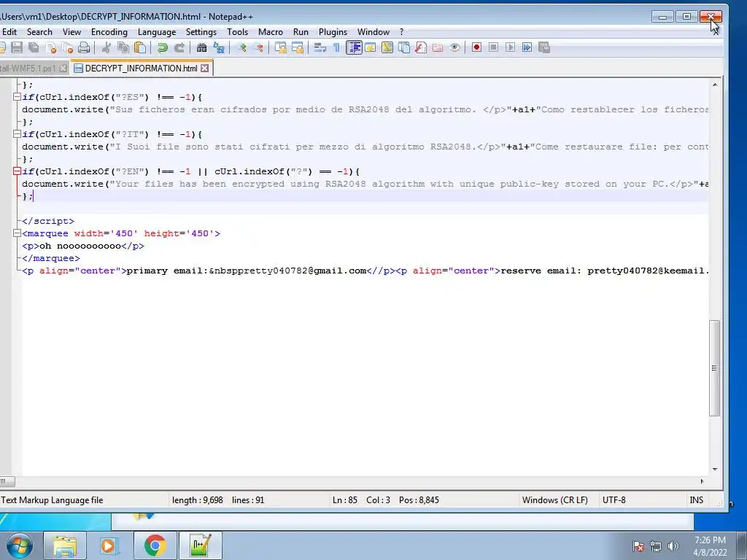Switch to the DECRYPT_INFORMATION.html tab
Viewport: 747px width, 560px height.
(x=141, y=68)
